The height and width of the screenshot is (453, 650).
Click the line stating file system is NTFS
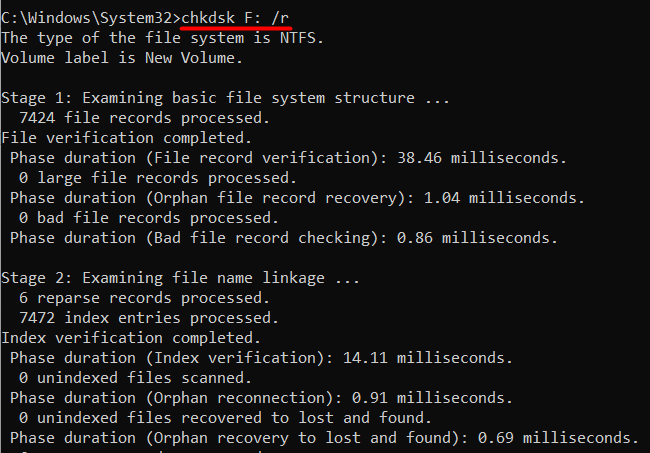162,38
